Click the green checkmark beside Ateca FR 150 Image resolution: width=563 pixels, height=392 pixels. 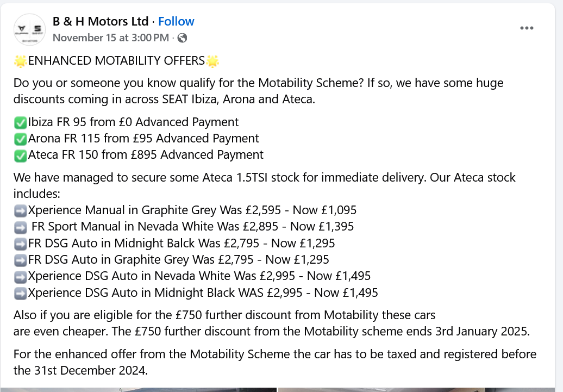[21, 155]
